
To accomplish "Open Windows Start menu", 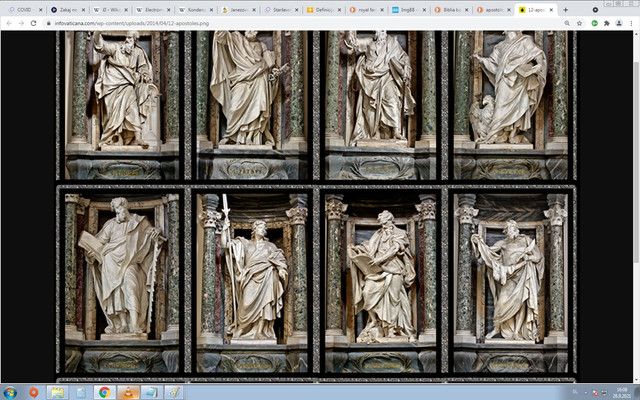I will coord(10,393).
